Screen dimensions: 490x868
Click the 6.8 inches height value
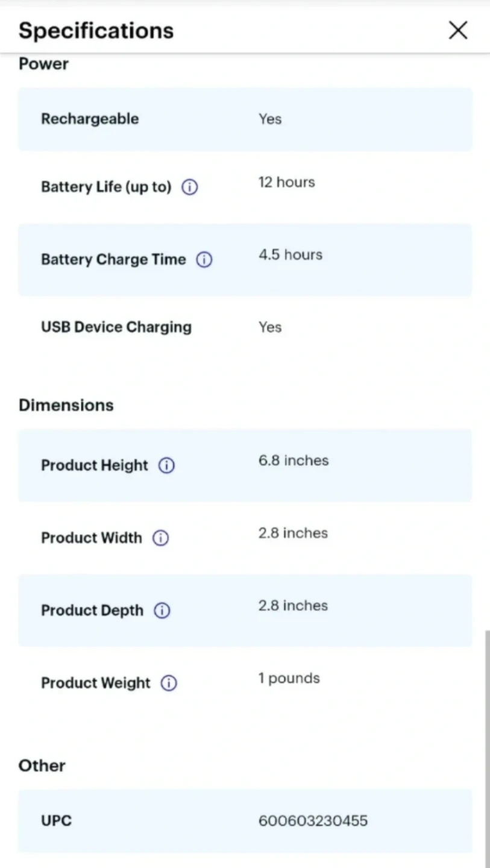tap(294, 461)
